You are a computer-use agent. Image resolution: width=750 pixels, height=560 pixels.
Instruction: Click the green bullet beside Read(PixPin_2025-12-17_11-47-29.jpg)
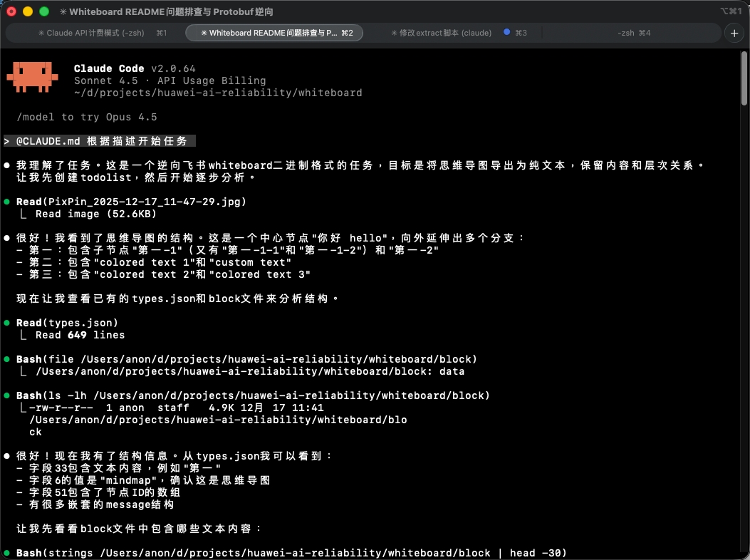(7, 202)
